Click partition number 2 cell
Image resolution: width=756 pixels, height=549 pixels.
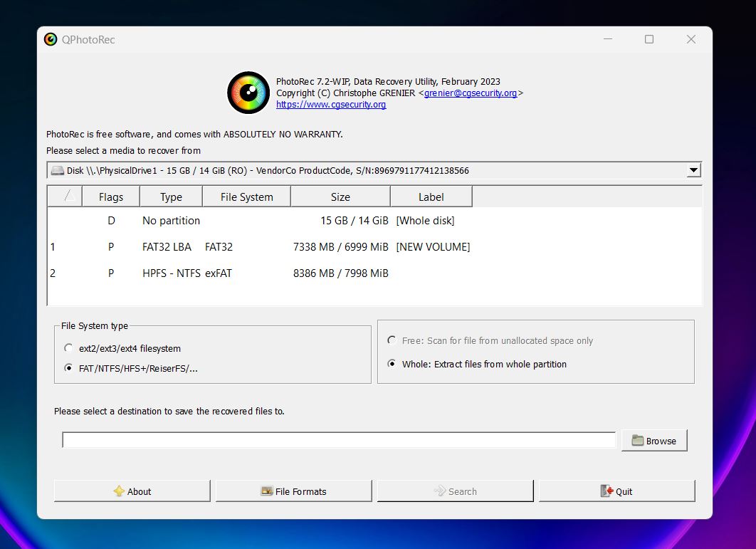tap(53, 273)
